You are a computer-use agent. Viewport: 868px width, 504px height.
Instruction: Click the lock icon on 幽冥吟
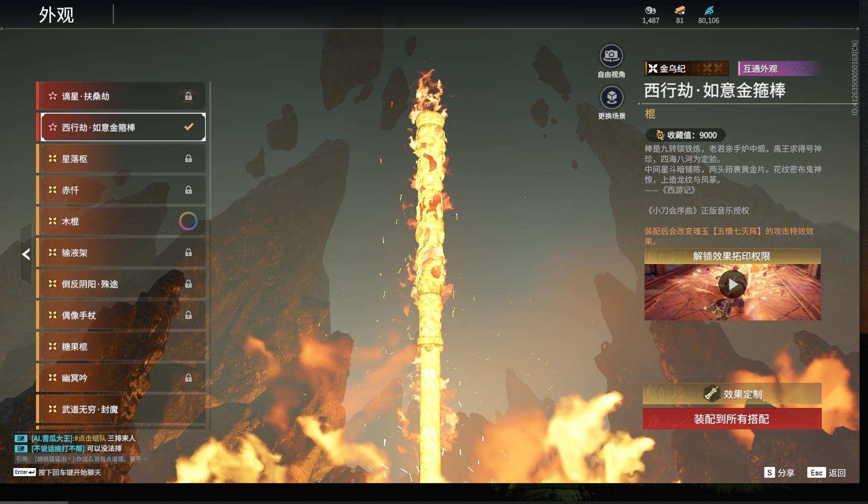click(x=189, y=378)
